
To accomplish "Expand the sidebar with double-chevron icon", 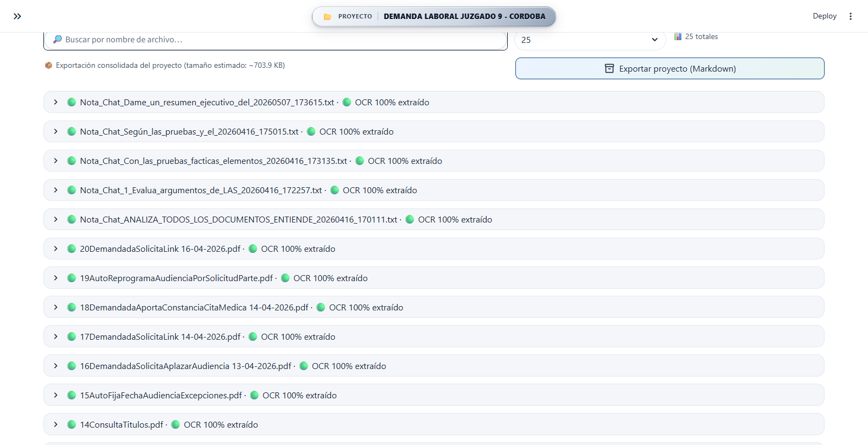I will coord(17,16).
